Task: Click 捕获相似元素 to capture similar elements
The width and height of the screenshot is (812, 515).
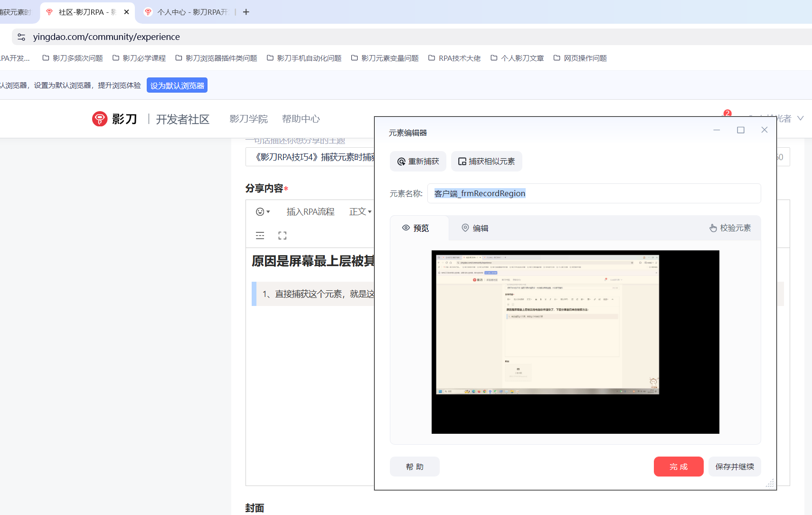Action: pyautogui.click(x=486, y=162)
